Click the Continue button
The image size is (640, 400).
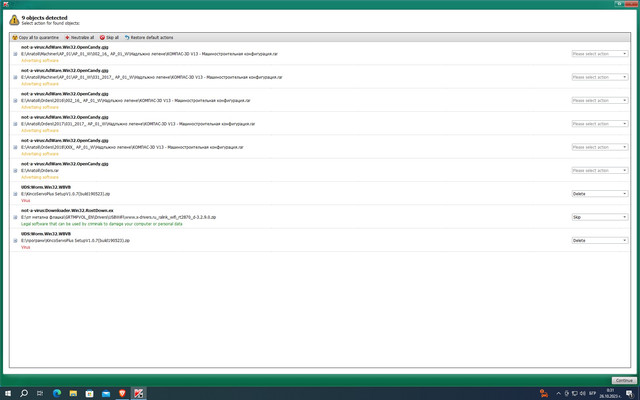pyautogui.click(x=624, y=380)
